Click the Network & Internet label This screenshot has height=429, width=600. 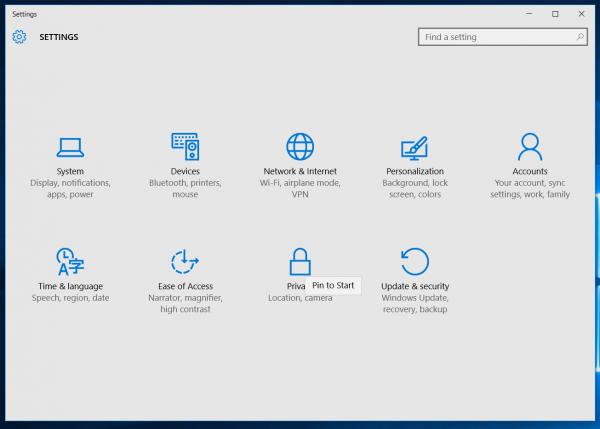[300, 171]
